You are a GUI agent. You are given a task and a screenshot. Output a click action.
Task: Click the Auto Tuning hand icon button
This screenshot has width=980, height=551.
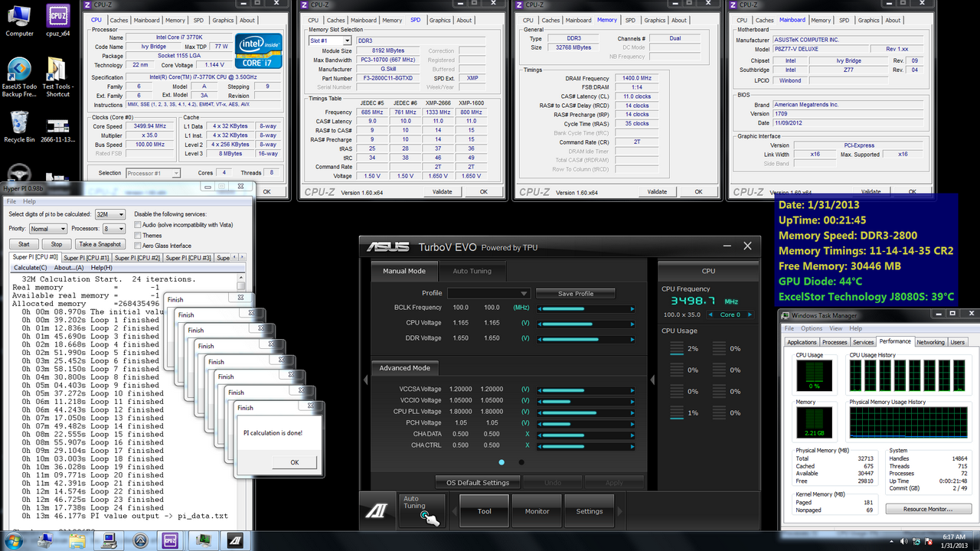(422, 510)
